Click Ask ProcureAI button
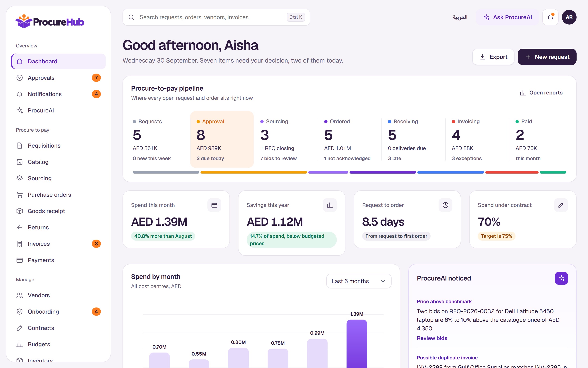The height and width of the screenshot is (368, 588). click(x=507, y=17)
